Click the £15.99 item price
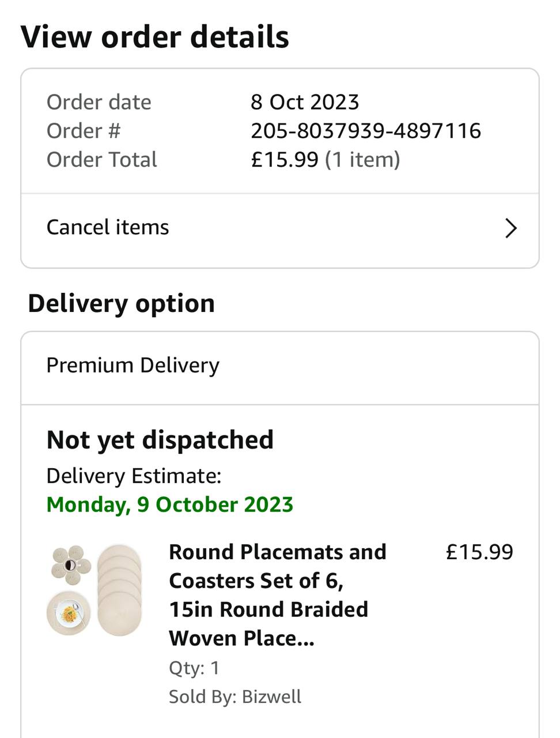The image size is (560, 738). (x=479, y=552)
